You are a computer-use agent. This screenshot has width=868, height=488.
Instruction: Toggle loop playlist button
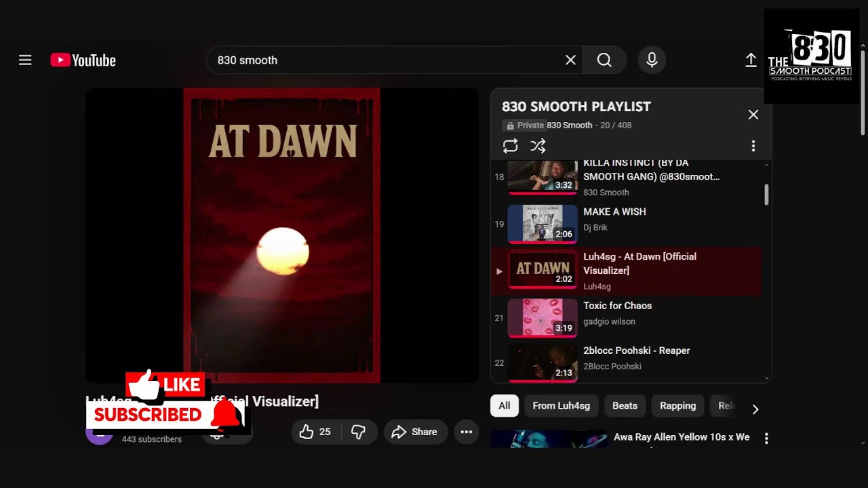tap(511, 146)
